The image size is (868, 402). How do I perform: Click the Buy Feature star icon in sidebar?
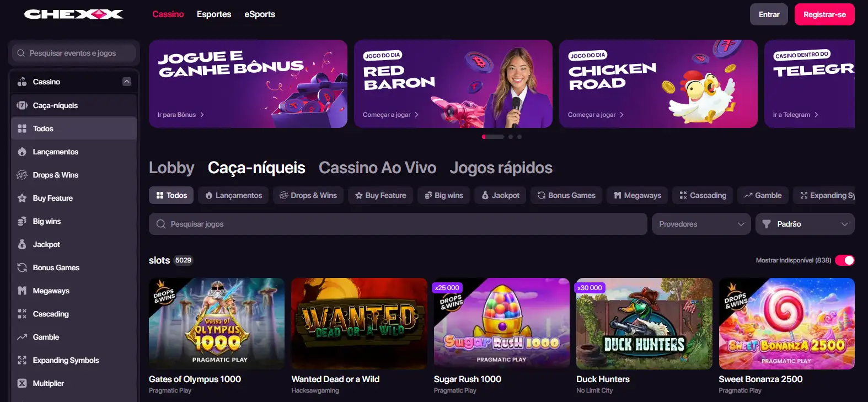[x=22, y=198]
